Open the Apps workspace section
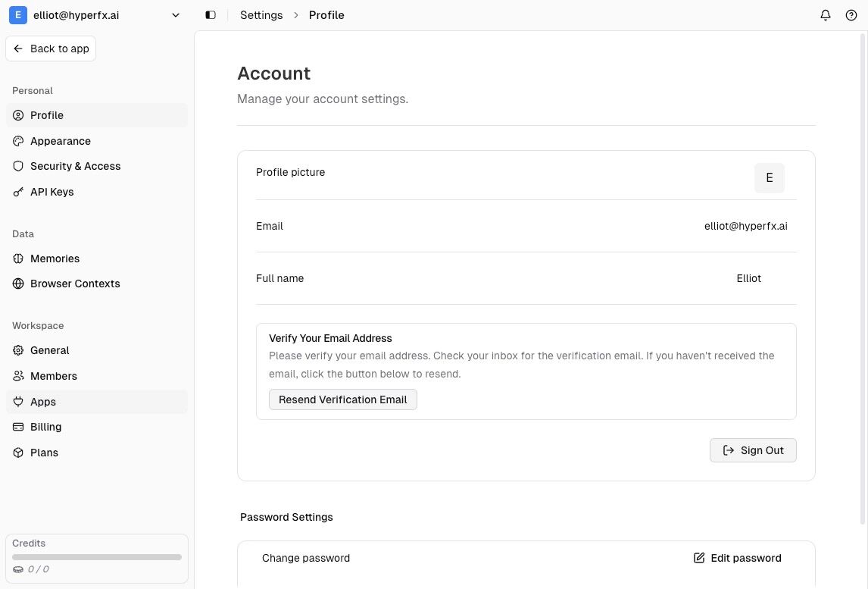The width and height of the screenshot is (868, 589). [43, 402]
